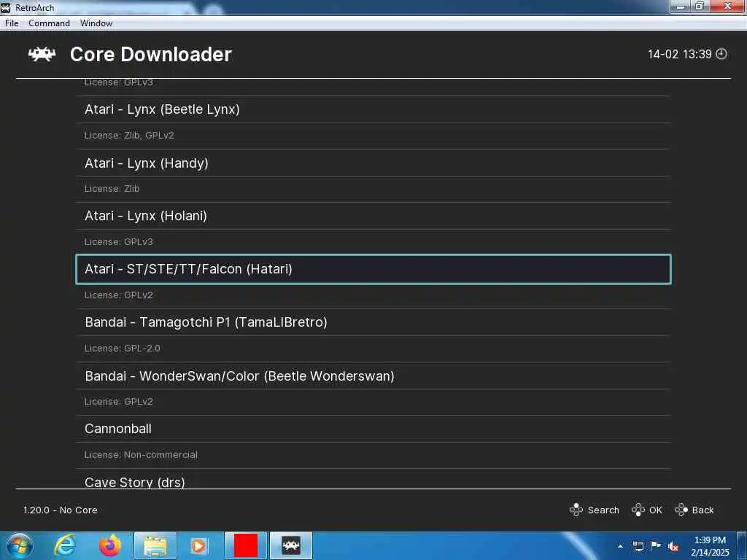Screen dimensions: 747x560
Task: Click License: Non-commercial sublabel
Action: tap(141, 455)
